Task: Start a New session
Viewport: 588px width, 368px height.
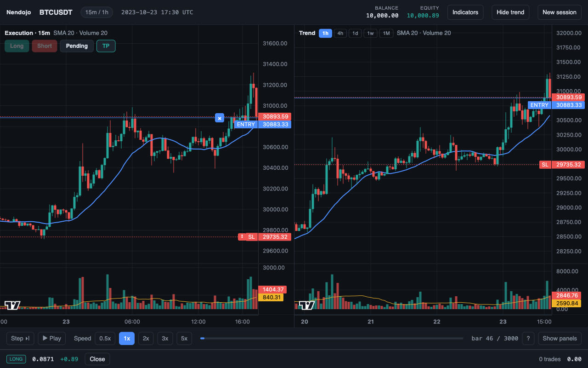Action: pos(560,12)
